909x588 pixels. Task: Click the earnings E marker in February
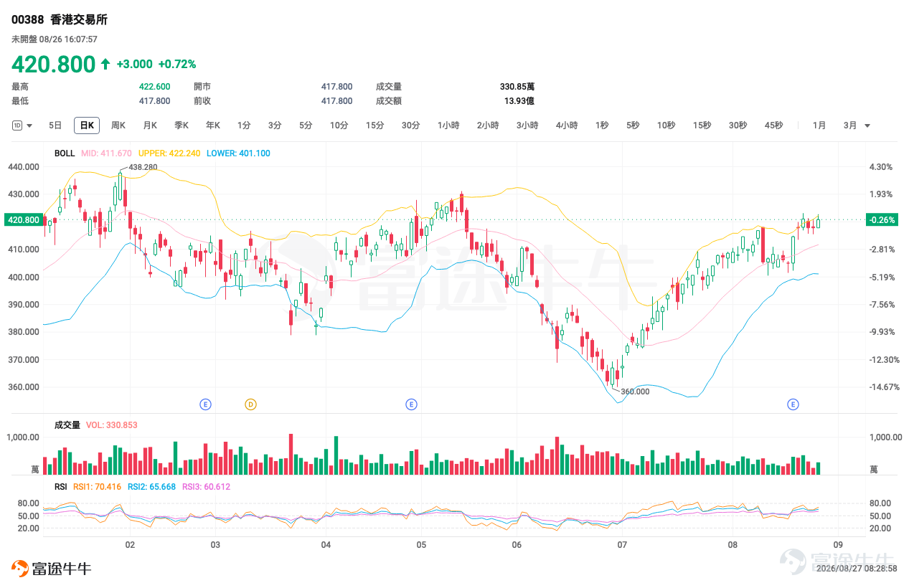(205, 404)
